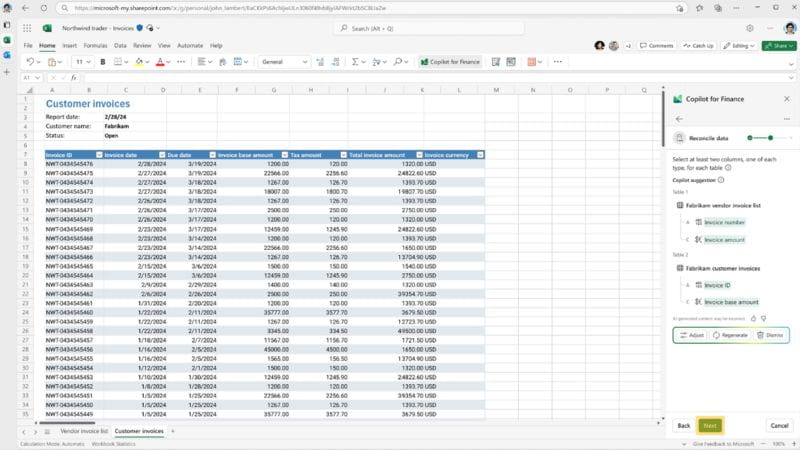800x450 pixels.
Task: Switch to the Automate tab
Action: 190,45
